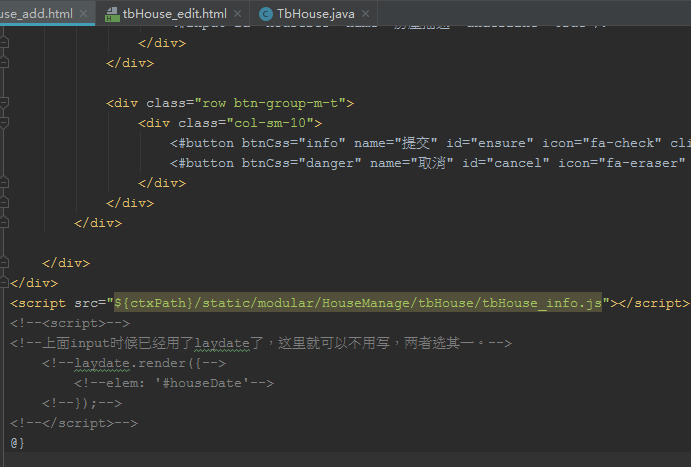691x467 pixels.
Task: Open the TbHouse.java editor tab
Action: point(316,14)
